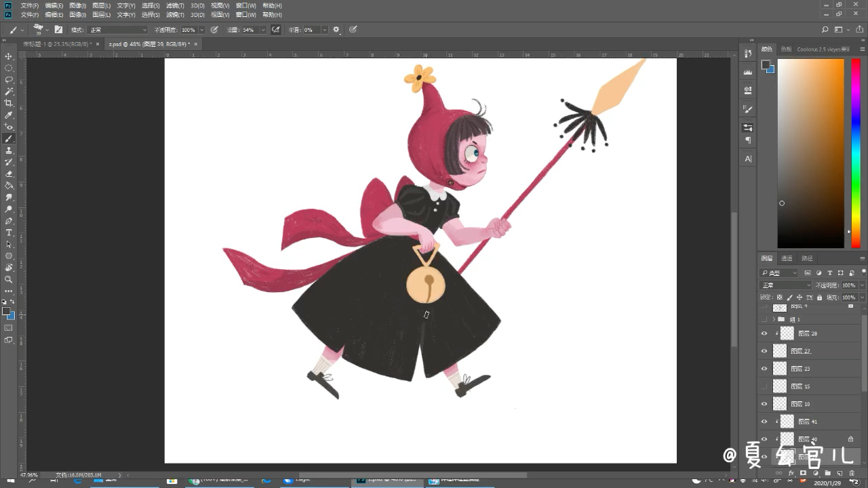Select the Move tool
The width and height of the screenshot is (868, 488).
coord(9,56)
